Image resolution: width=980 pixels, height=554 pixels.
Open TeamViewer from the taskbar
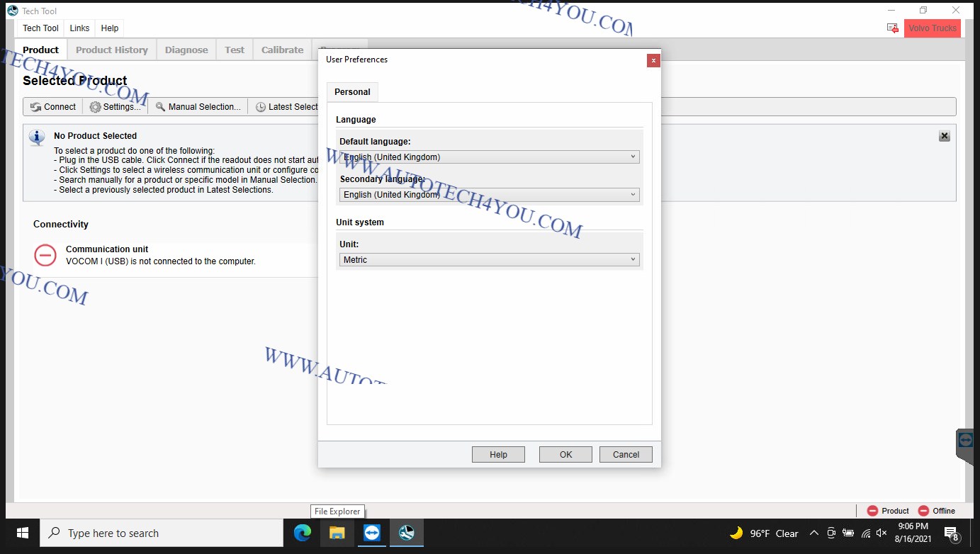pos(372,533)
